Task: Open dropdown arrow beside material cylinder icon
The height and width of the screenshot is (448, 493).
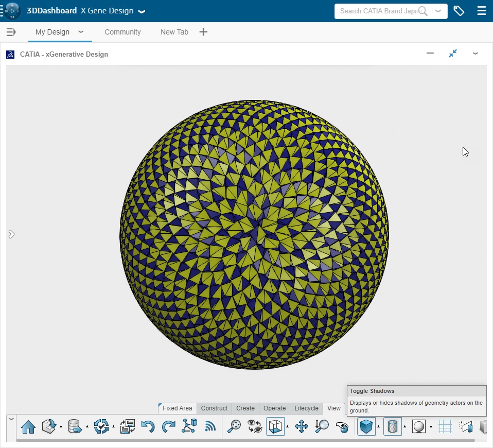Action: point(404,427)
